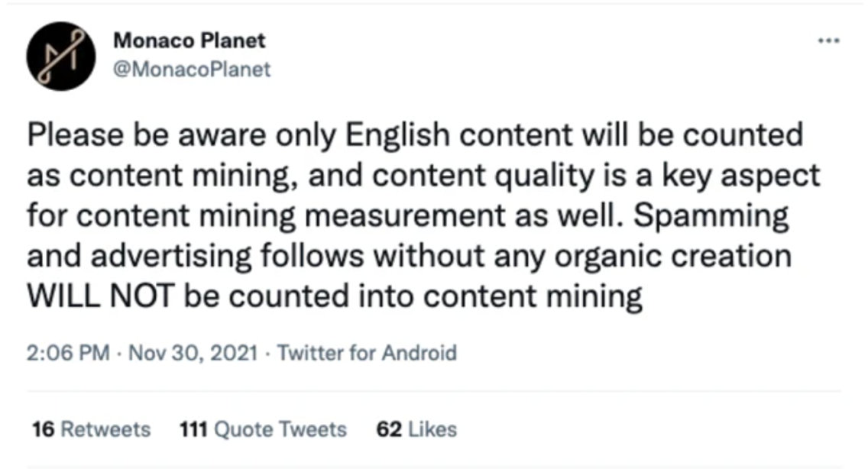The width and height of the screenshot is (868, 469).
Task: View the Quote Tweets list label
Action: coord(280,429)
